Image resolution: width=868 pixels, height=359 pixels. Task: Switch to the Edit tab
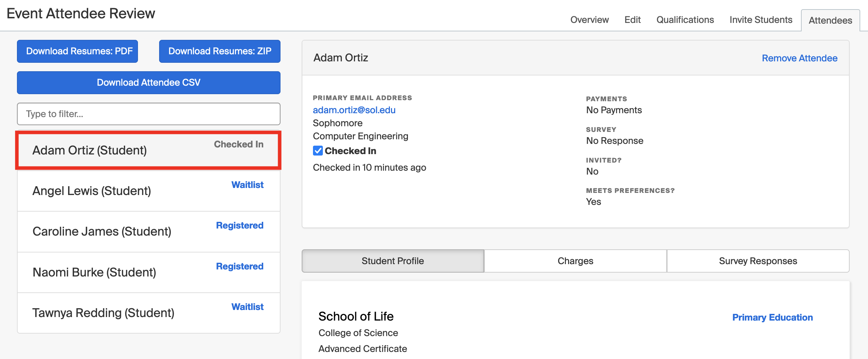tap(632, 20)
